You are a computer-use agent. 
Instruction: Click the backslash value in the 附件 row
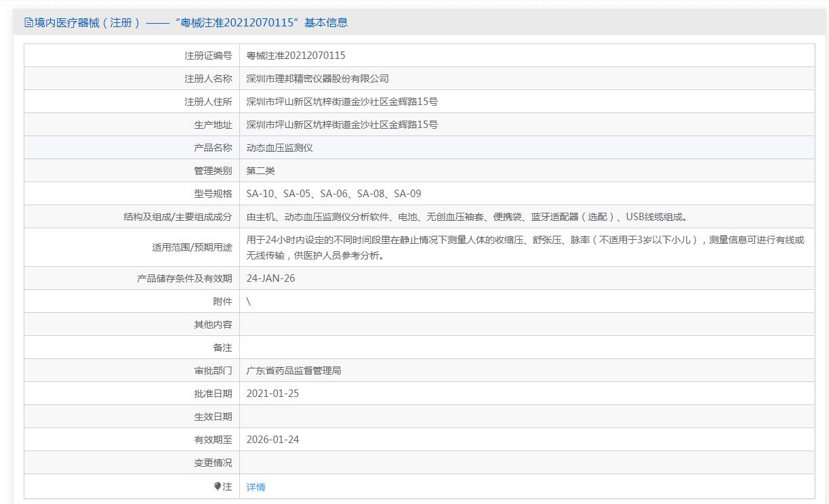(x=249, y=301)
